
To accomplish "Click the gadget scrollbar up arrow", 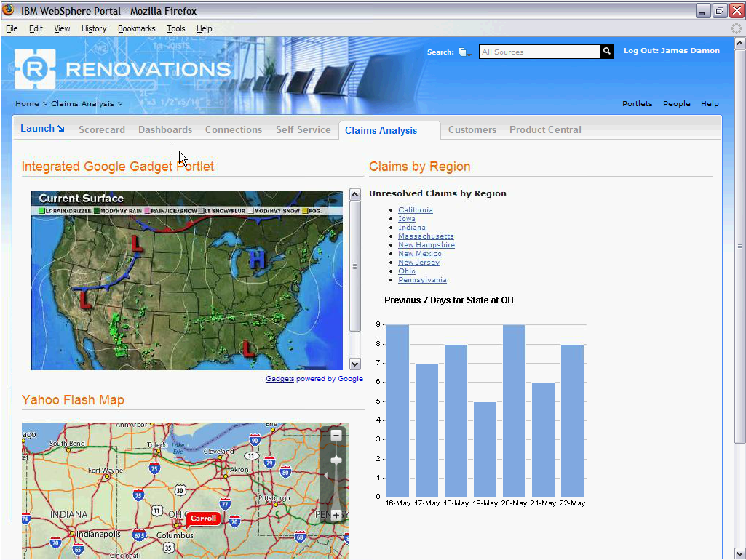I will pyautogui.click(x=355, y=194).
